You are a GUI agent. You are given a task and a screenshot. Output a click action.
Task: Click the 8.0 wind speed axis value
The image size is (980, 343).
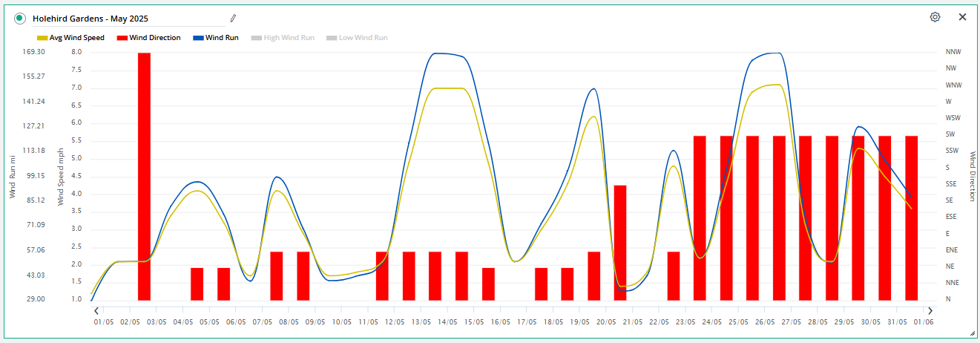76,52
